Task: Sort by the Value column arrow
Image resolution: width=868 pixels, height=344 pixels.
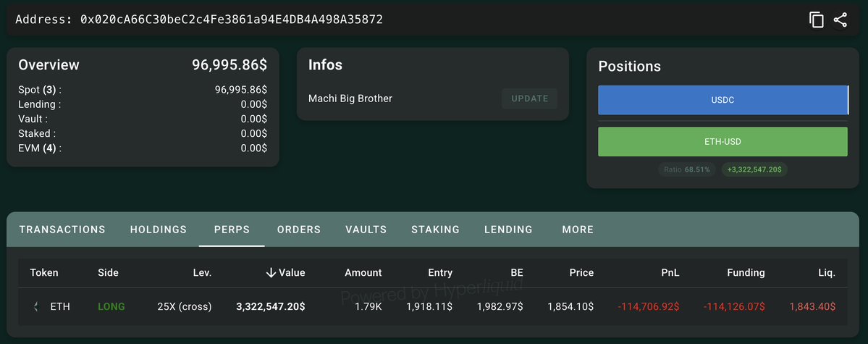Action: coord(271,272)
